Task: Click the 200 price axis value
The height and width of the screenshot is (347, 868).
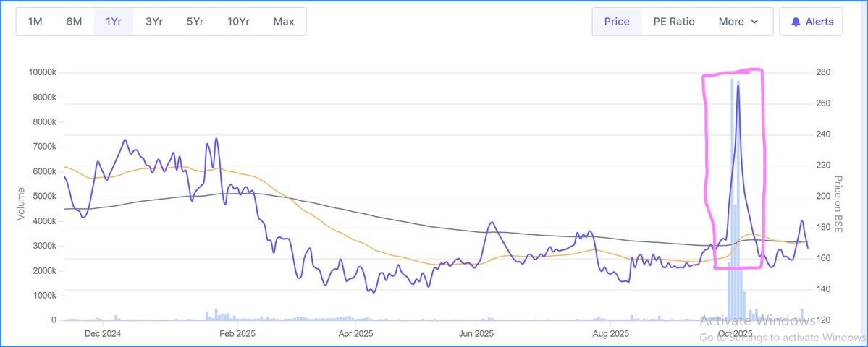Action: pyautogui.click(x=822, y=197)
